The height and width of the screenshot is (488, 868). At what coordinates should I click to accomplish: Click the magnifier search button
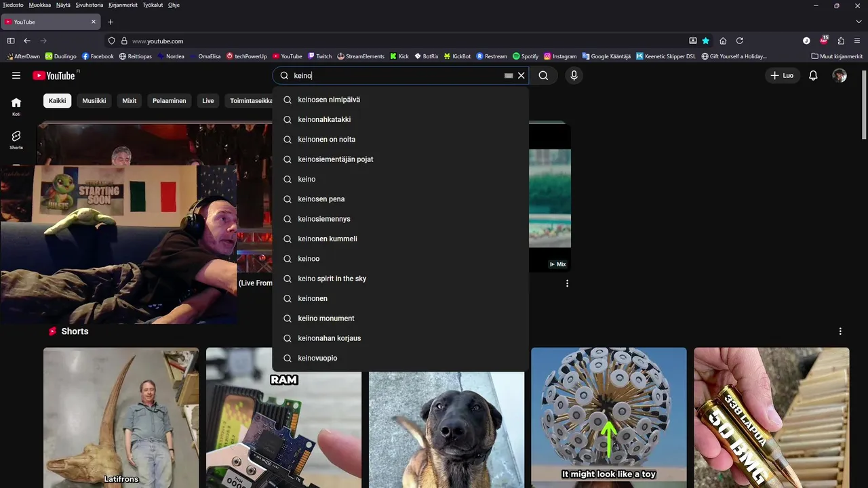coord(543,76)
